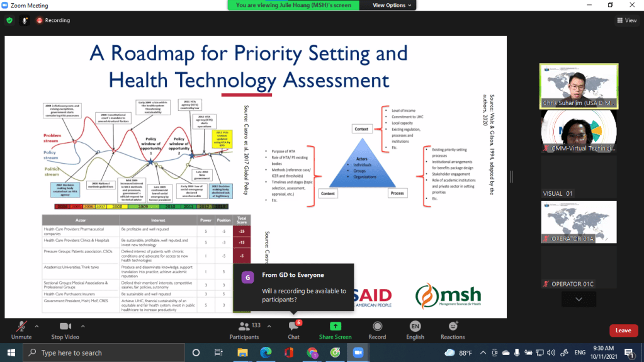The height and width of the screenshot is (362, 644).
Task: Start recording with Record button
Action: point(377,330)
